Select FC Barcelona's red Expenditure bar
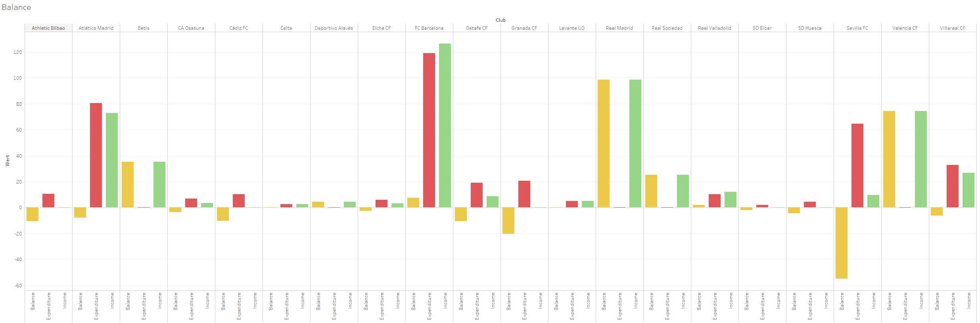This screenshot has height=323, width=980. [429, 130]
